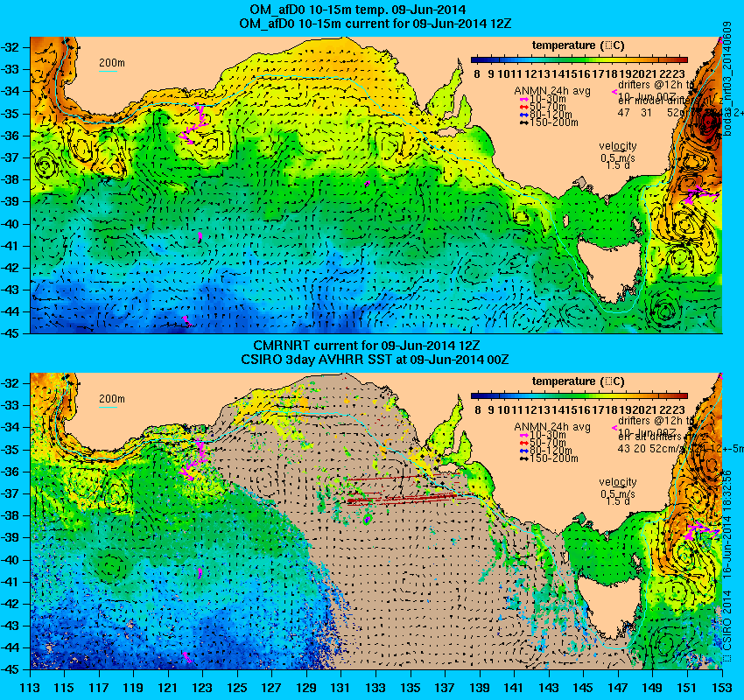Click the 'temperature (°C)' label of the AVHRR SST map
The height and width of the screenshot is (700, 744).
click(578, 381)
